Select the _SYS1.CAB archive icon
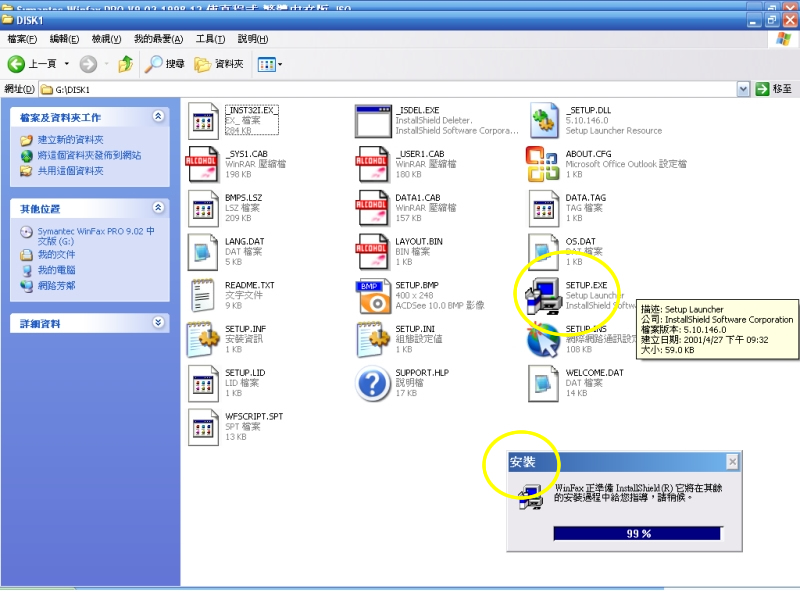800x600 pixels. [x=202, y=164]
